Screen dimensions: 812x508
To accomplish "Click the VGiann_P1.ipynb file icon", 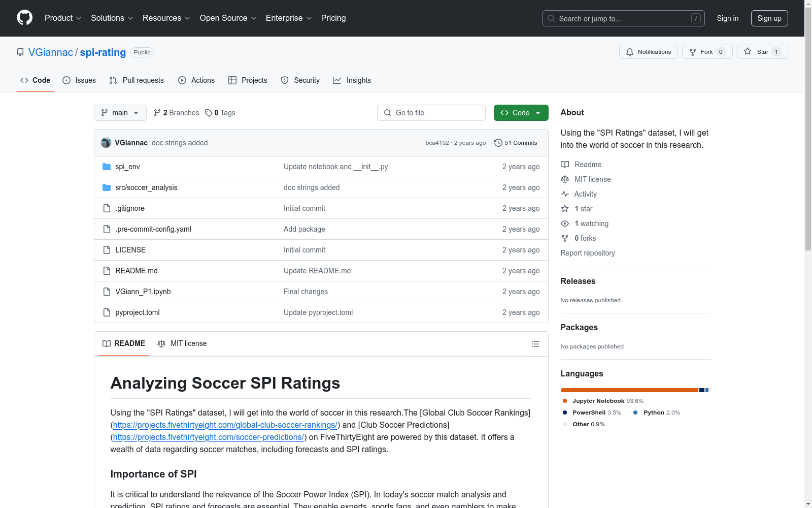I will (107, 292).
